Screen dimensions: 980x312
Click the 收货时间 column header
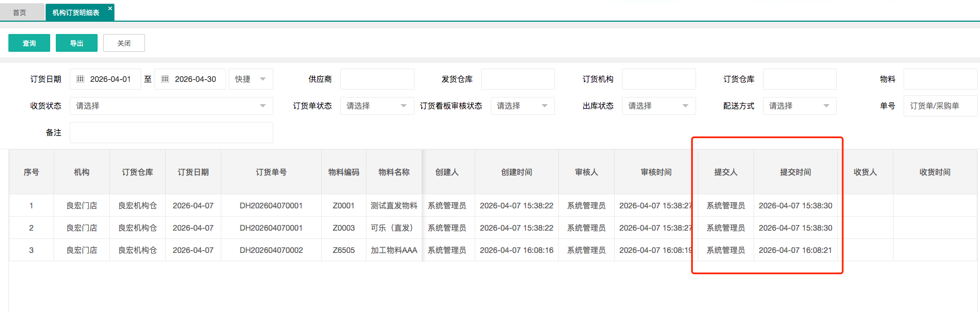pyautogui.click(x=935, y=172)
